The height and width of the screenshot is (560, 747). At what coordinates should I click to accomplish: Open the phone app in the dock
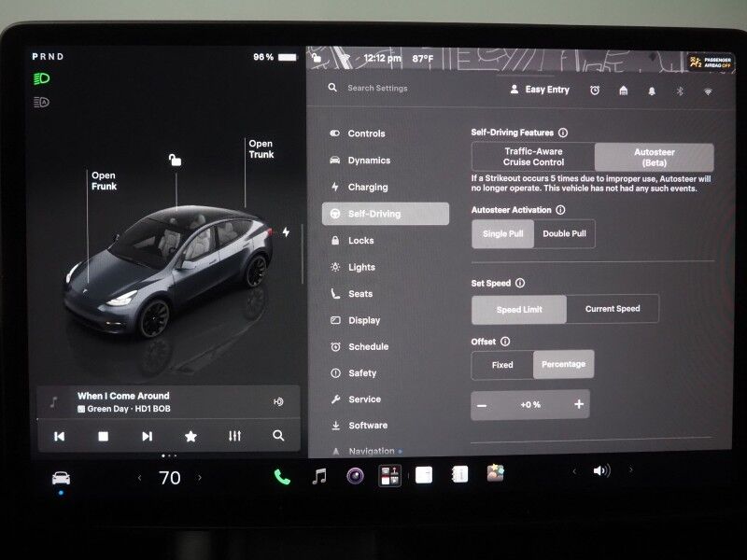[282, 477]
